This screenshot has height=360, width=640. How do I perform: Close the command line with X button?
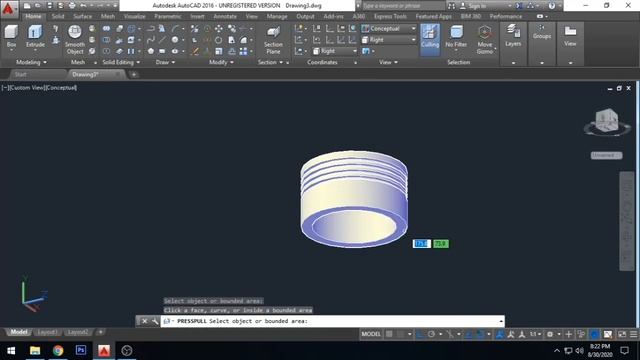coord(144,321)
